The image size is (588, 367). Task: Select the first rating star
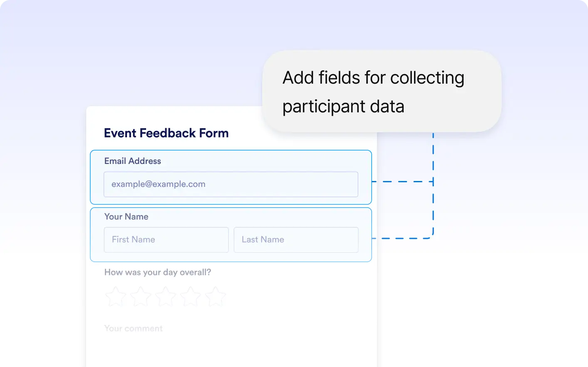(x=115, y=297)
